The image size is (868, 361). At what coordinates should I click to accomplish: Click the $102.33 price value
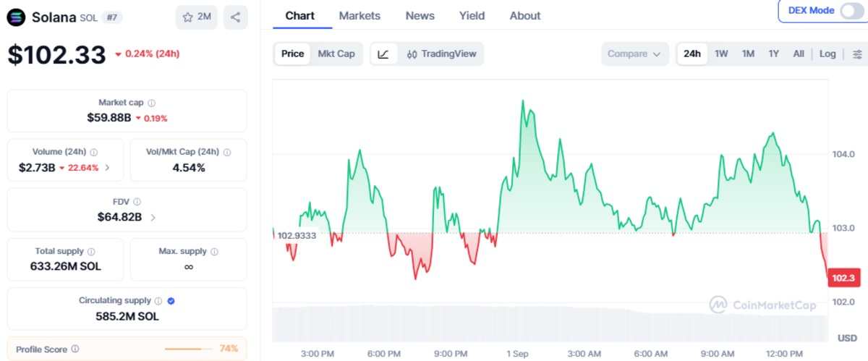[56, 55]
